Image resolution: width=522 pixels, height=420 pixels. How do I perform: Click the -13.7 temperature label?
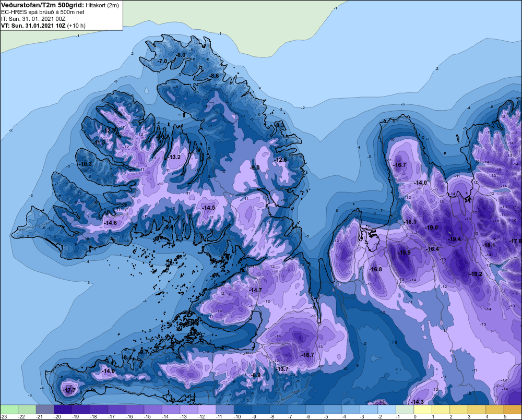pyautogui.click(x=282, y=369)
